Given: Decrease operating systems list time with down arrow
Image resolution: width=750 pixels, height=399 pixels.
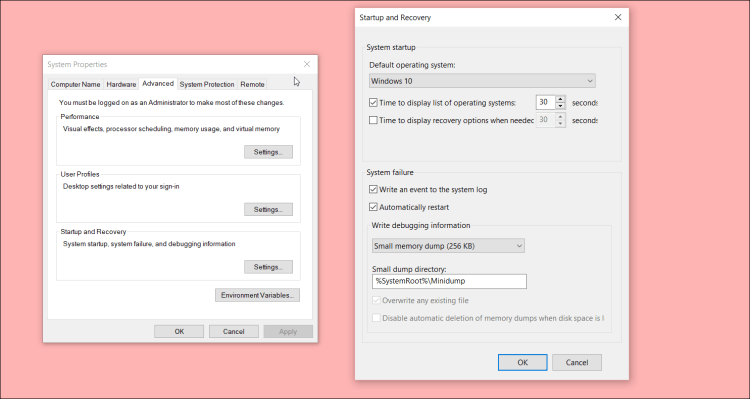Looking at the screenshot, I should pyautogui.click(x=560, y=106).
